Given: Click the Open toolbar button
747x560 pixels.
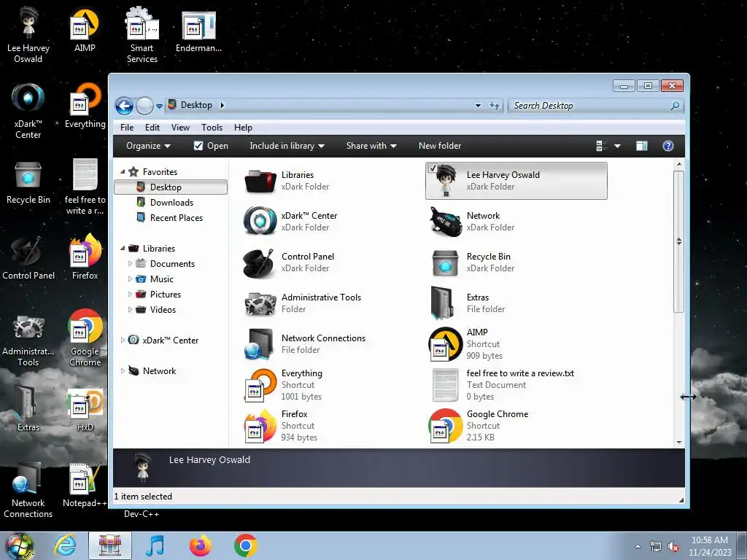Looking at the screenshot, I should click(x=211, y=146).
